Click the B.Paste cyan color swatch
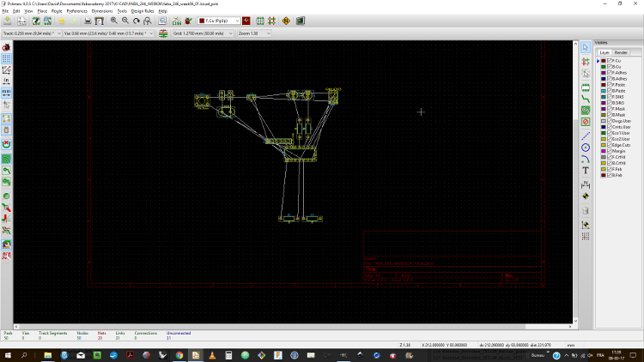This screenshot has height=362, width=644. click(x=604, y=91)
